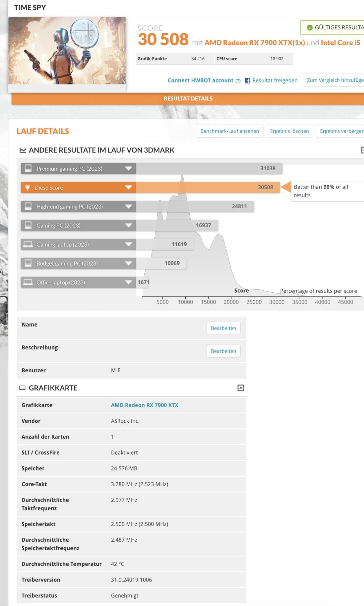The width and height of the screenshot is (364, 606).
Task: Collapse the Grafikkarte section
Action: pyautogui.click(x=241, y=388)
